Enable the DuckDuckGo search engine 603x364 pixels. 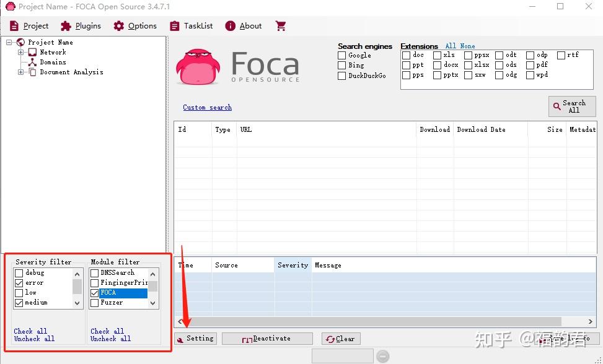[x=341, y=75]
